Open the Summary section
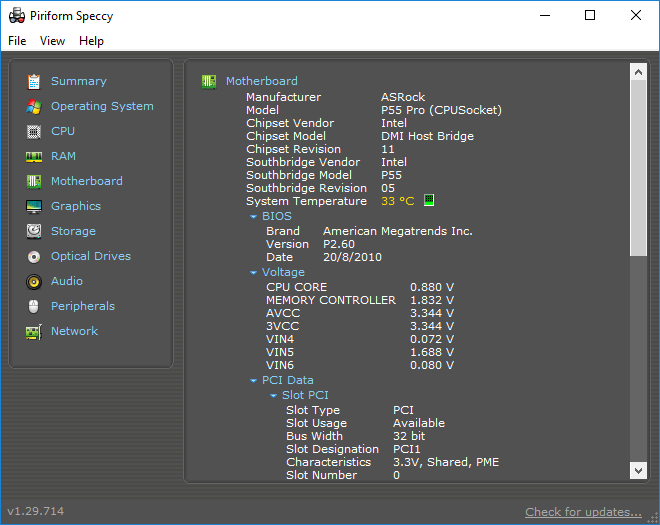The height and width of the screenshot is (525, 660). tap(79, 81)
